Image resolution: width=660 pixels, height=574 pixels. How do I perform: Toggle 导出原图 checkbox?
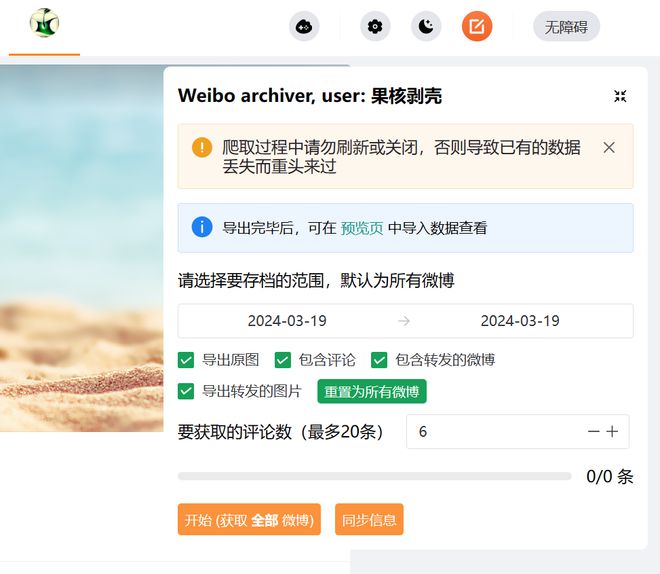click(186, 360)
